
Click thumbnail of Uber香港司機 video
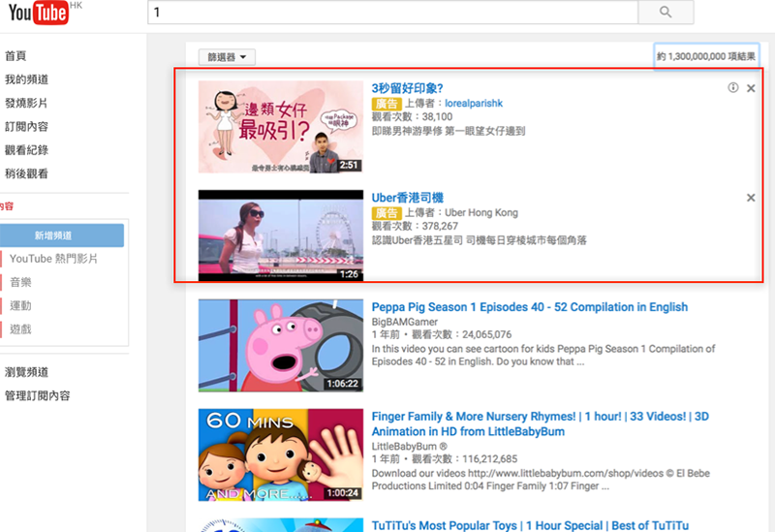pyautogui.click(x=281, y=235)
